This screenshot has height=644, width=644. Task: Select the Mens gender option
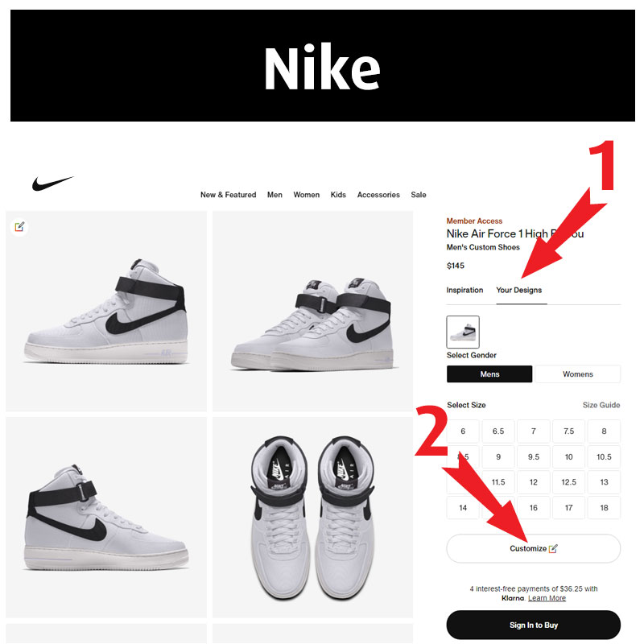point(489,374)
